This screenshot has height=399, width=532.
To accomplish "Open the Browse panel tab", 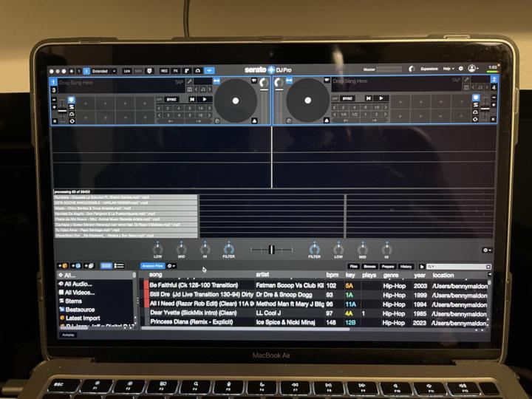I will [370, 267].
